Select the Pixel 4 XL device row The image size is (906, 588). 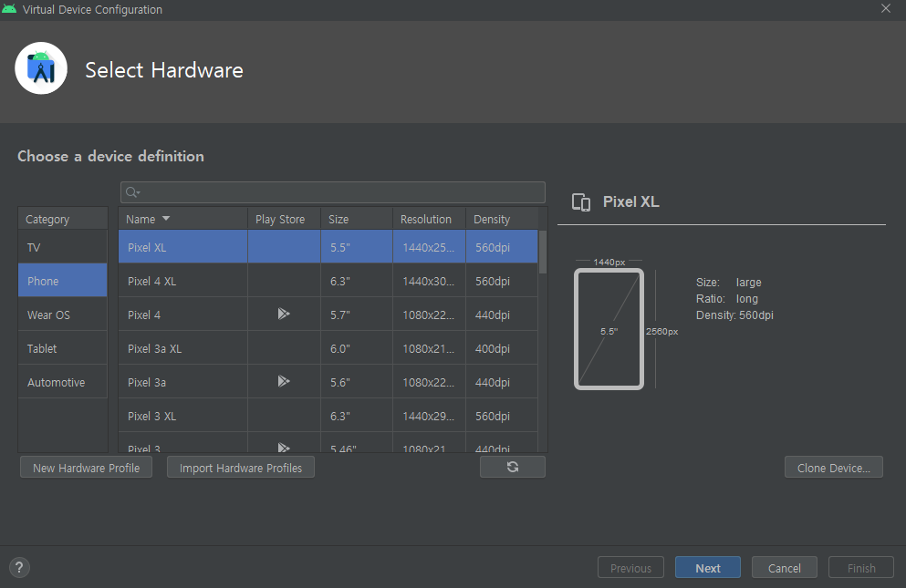[328, 281]
